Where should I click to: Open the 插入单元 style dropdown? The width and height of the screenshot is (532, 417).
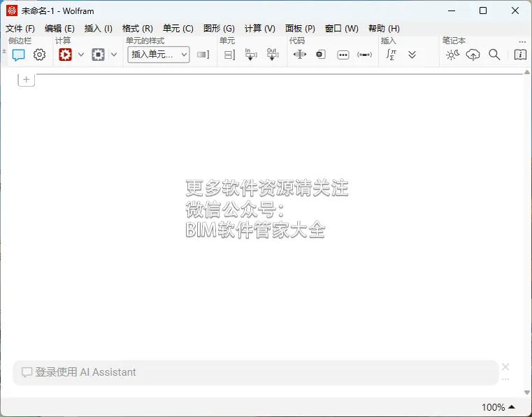click(x=159, y=55)
